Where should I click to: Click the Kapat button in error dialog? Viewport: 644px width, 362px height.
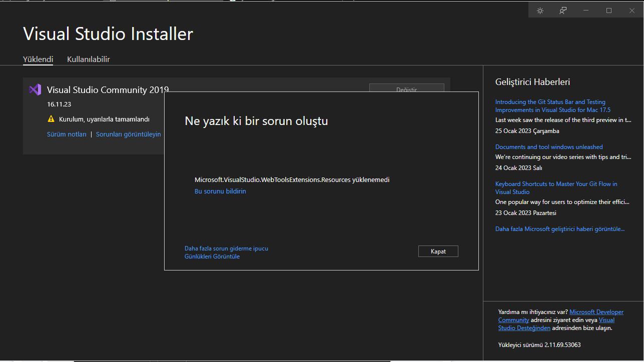(438, 251)
